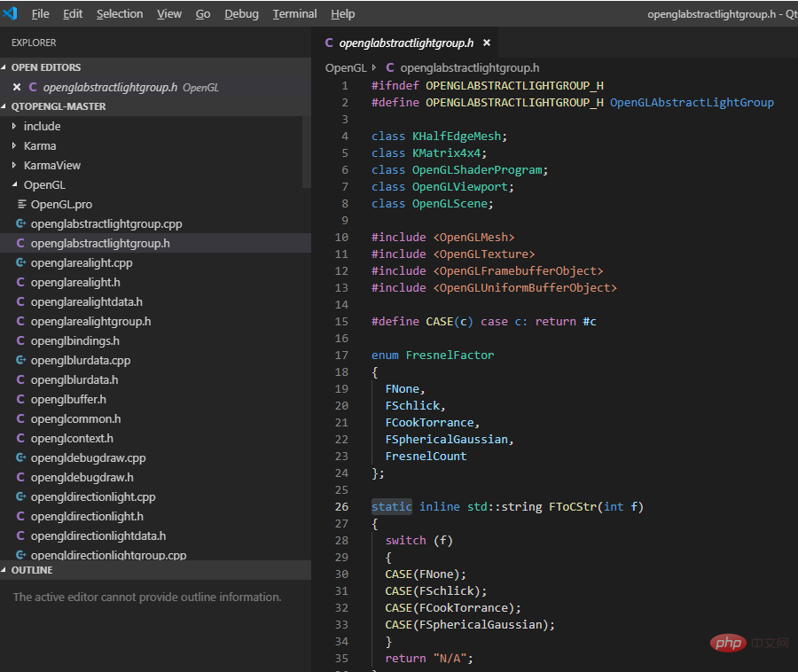The height and width of the screenshot is (672, 798).
Task: Open opengldebugdraw.h
Action: pyautogui.click(x=82, y=477)
